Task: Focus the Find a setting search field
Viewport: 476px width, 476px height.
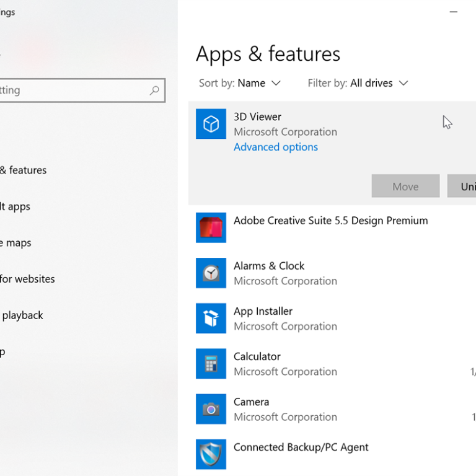Action: [x=82, y=90]
